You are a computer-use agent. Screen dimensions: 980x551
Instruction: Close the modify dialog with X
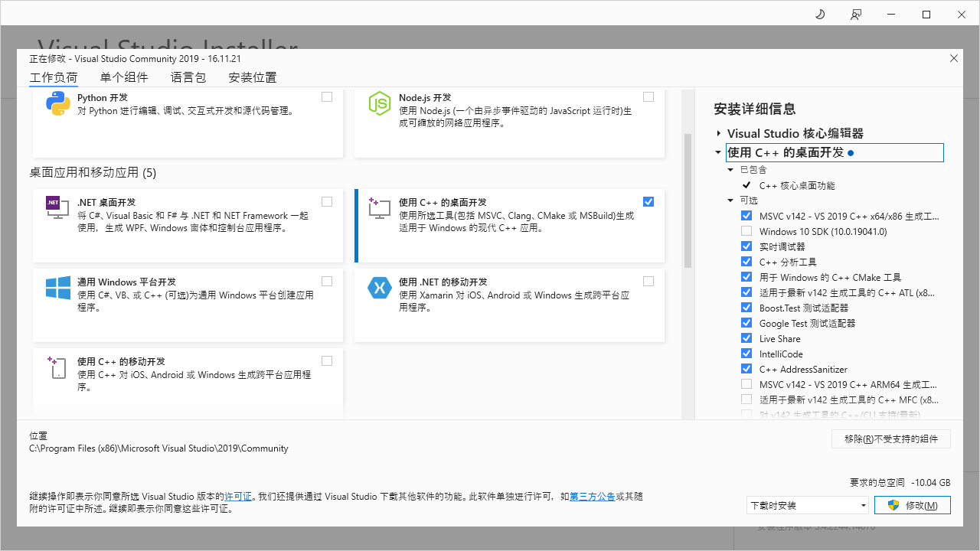pyautogui.click(x=954, y=58)
